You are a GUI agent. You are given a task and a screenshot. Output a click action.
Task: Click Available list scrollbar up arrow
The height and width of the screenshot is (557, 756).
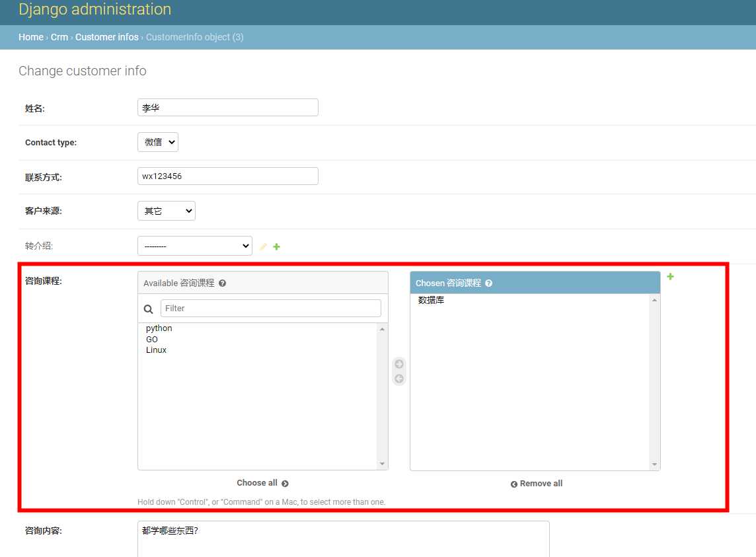[383, 329]
